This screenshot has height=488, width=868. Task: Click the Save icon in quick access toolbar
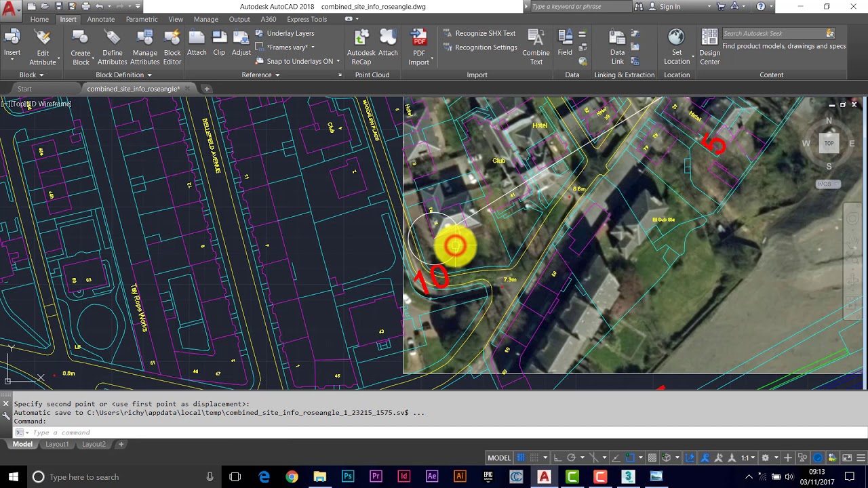(59, 6)
